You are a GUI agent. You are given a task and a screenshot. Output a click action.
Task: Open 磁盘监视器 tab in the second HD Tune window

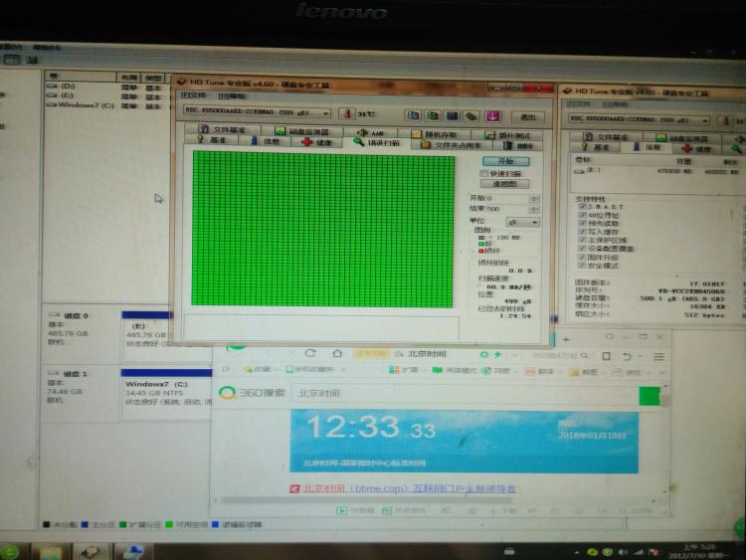[681, 138]
